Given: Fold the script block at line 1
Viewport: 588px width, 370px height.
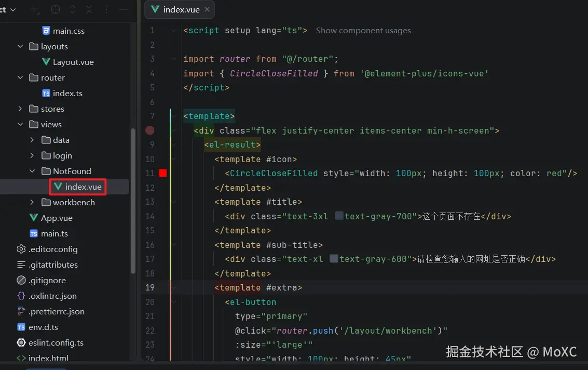Looking at the screenshot, I should pos(174,31).
